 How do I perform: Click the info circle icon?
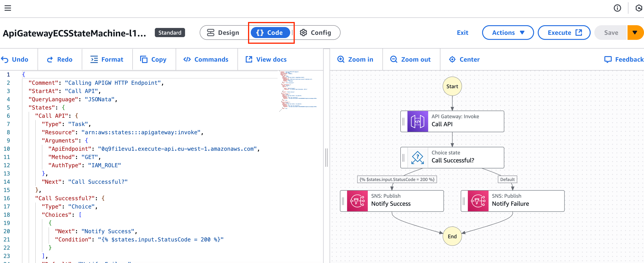[x=617, y=8]
